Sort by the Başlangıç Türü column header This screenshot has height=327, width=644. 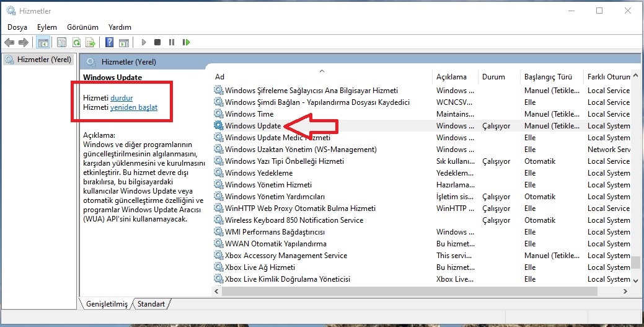click(x=552, y=77)
